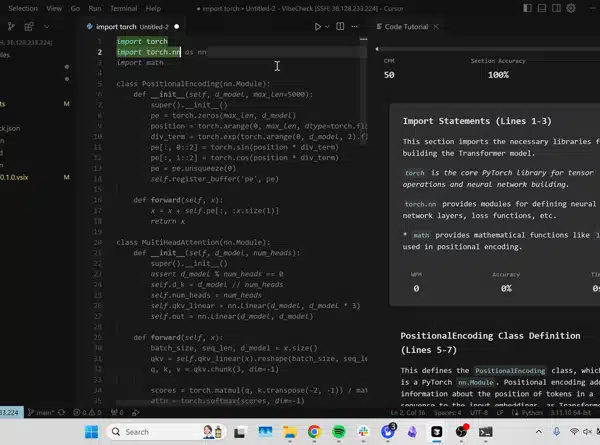Screen dimensions: 600x445
Task: Click the PositionalEncoding inline code chip
Action: pyautogui.click(x=510, y=370)
